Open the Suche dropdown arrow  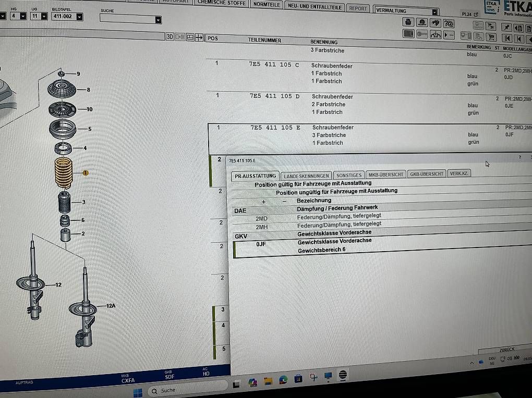click(158, 20)
